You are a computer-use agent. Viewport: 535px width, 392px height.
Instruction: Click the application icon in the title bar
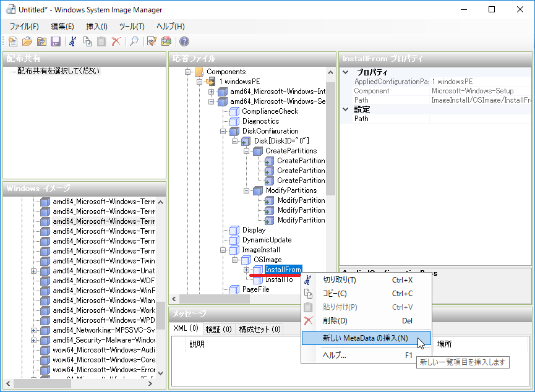tap(11, 9)
